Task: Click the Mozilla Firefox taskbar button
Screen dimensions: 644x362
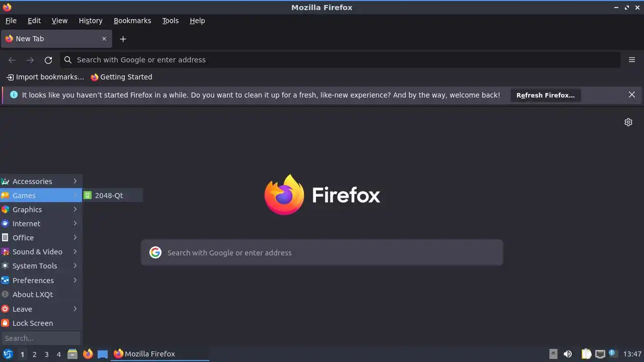Action: tap(160, 354)
